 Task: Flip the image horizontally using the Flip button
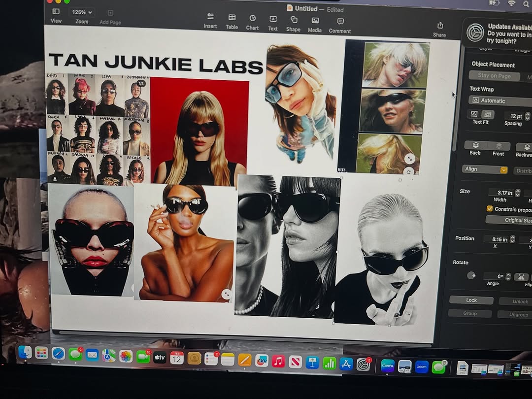(521, 277)
